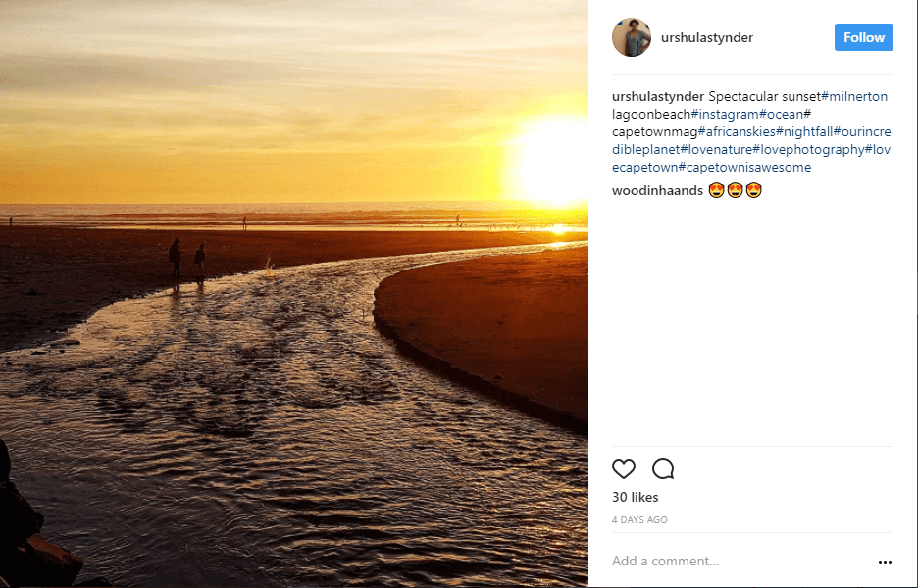Open commenter woodinhaands' profile
This screenshot has width=918, height=588.
click(657, 190)
